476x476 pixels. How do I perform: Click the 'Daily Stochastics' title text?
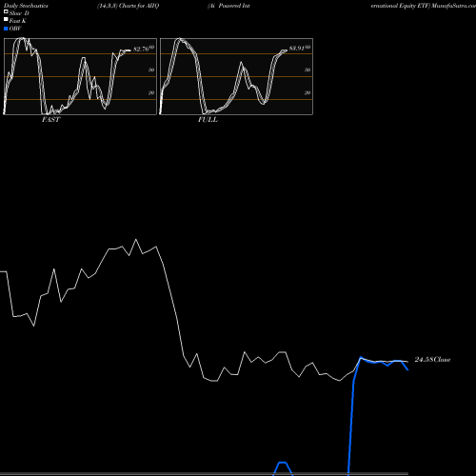[x=26, y=6]
